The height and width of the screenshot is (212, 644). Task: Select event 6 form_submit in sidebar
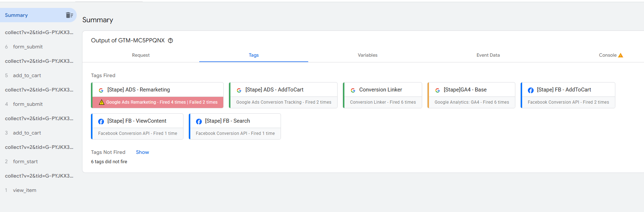pos(28,47)
